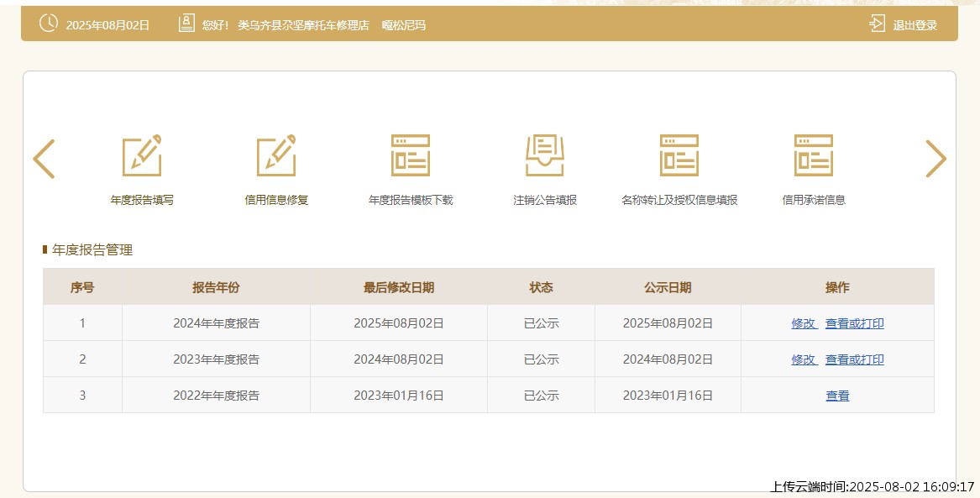Click the 名称转让及授权信息填报 label
The height and width of the screenshot is (498, 980).
point(679,200)
